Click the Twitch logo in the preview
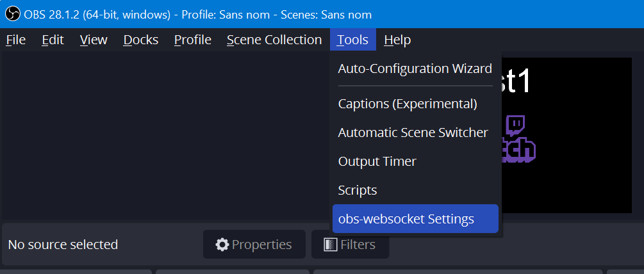Screen dimensions: 644x274 click(x=518, y=140)
